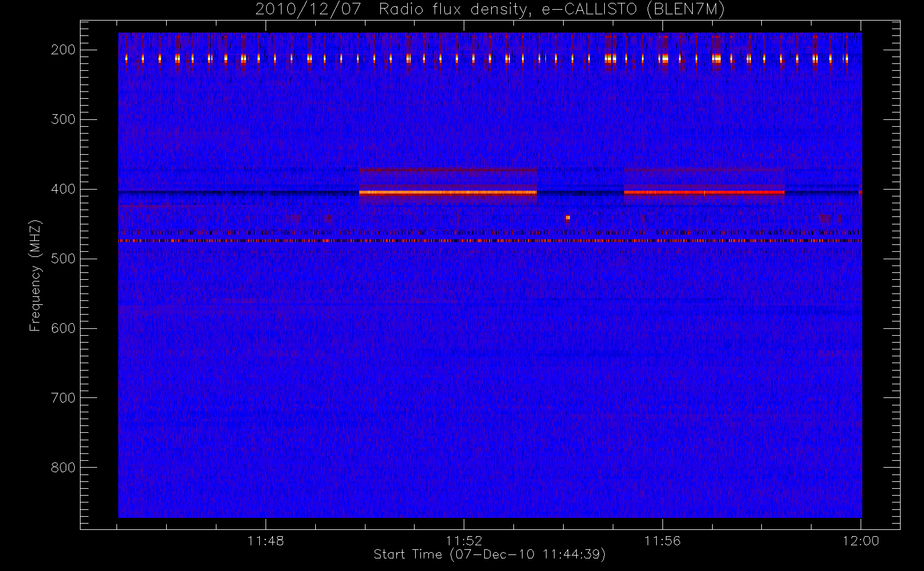
Task: Click the continuous orange dotted line near 470 MHz
Action: point(490,241)
